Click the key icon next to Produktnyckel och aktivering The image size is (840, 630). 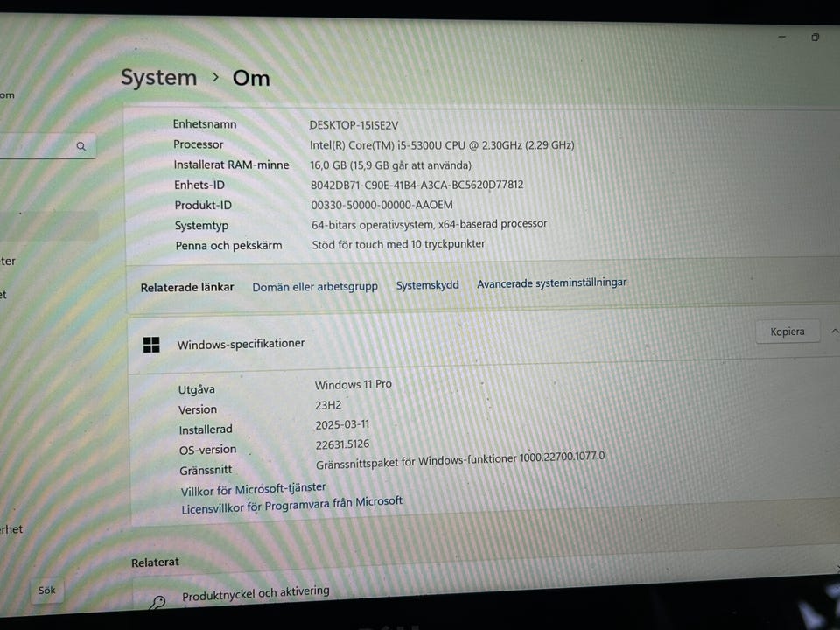click(157, 603)
